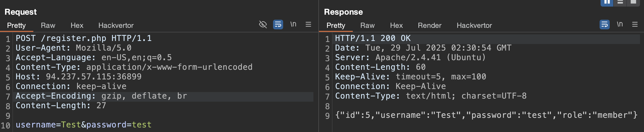Toggle the \n newline display in Request panel
This screenshot has height=132, width=644.
[293, 24]
